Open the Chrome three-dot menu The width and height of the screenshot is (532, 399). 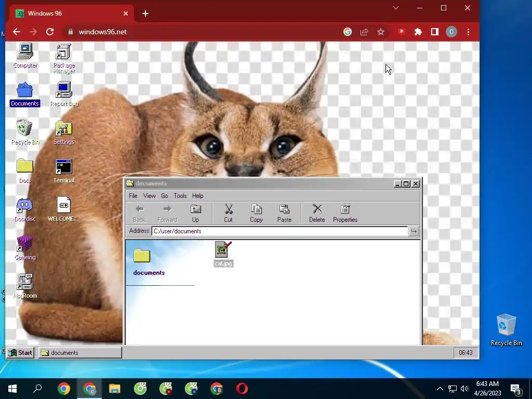tap(468, 32)
